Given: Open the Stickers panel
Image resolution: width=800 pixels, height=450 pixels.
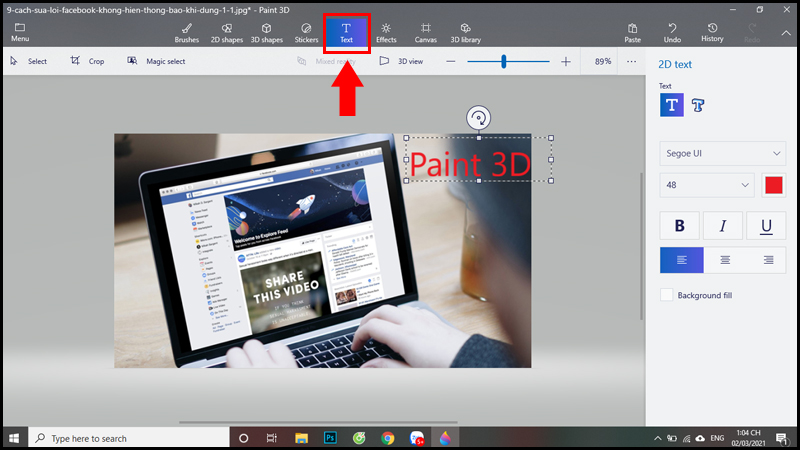Looking at the screenshot, I should 306,33.
